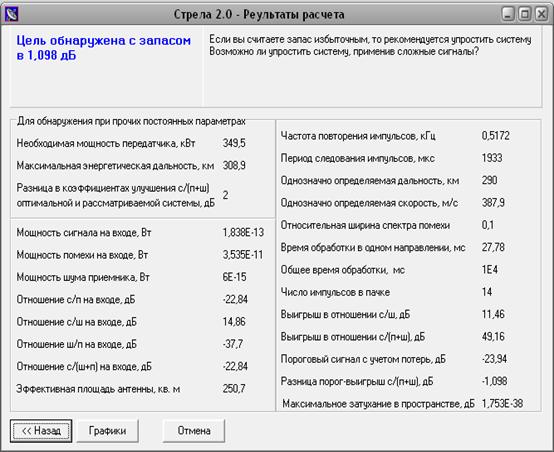This screenshot has height=452, width=554.
Task: Click the window title 'Стрела 2.0 - Реультаты расчета'
Action: tap(259, 14)
